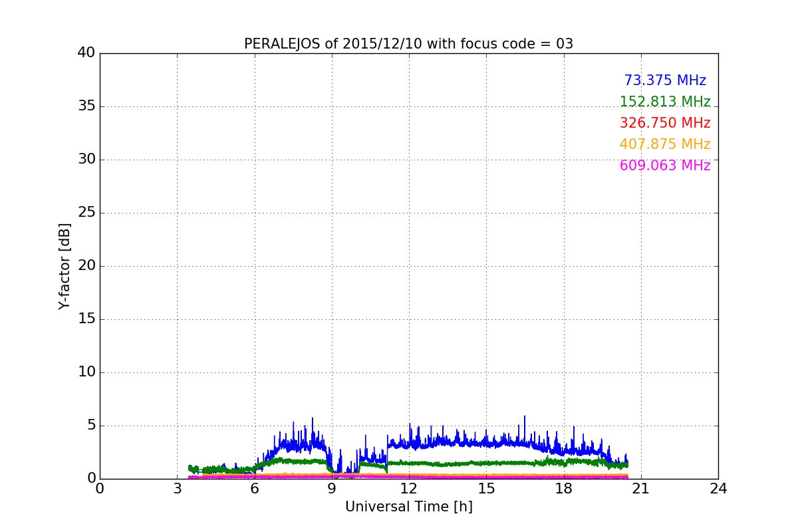Click y-axis tick label 10
Image resolution: width=798 pixels, height=532 pixels.
(86, 372)
